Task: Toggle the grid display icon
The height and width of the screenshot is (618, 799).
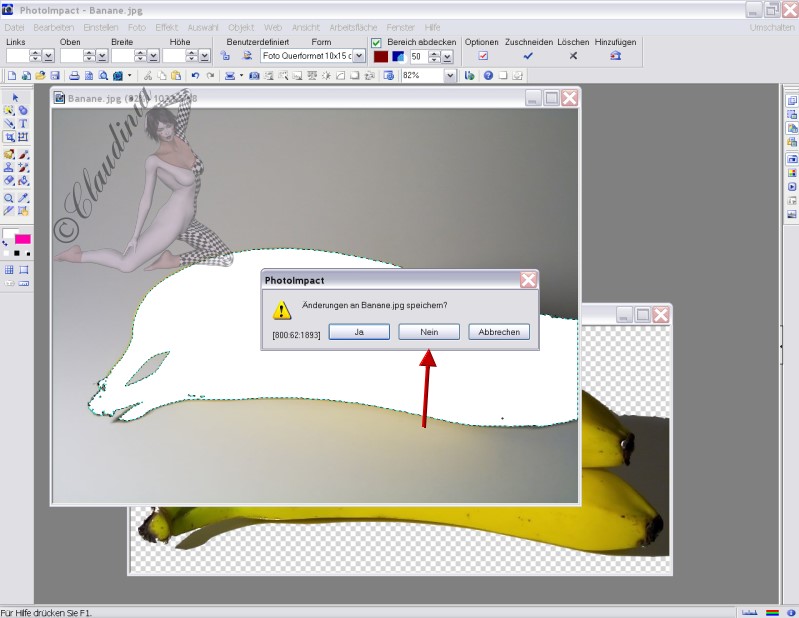Action: pos(9,270)
